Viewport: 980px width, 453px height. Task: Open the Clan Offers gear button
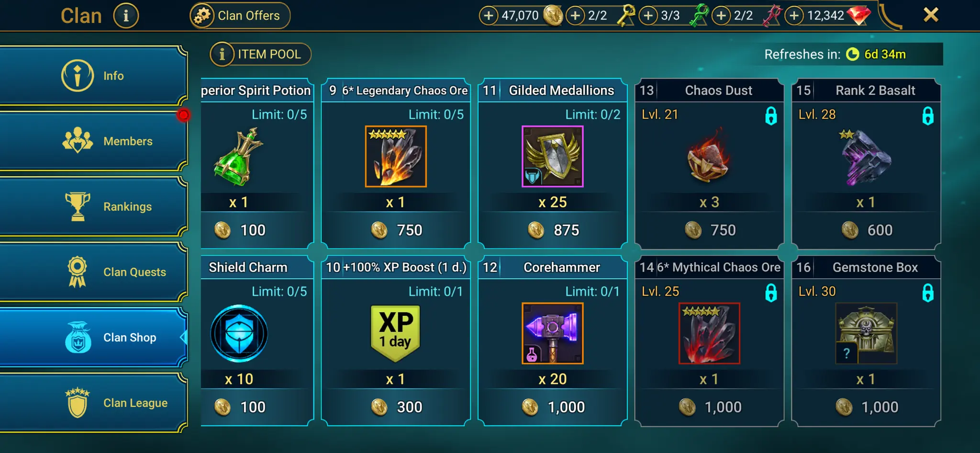pyautogui.click(x=240, y=16)
